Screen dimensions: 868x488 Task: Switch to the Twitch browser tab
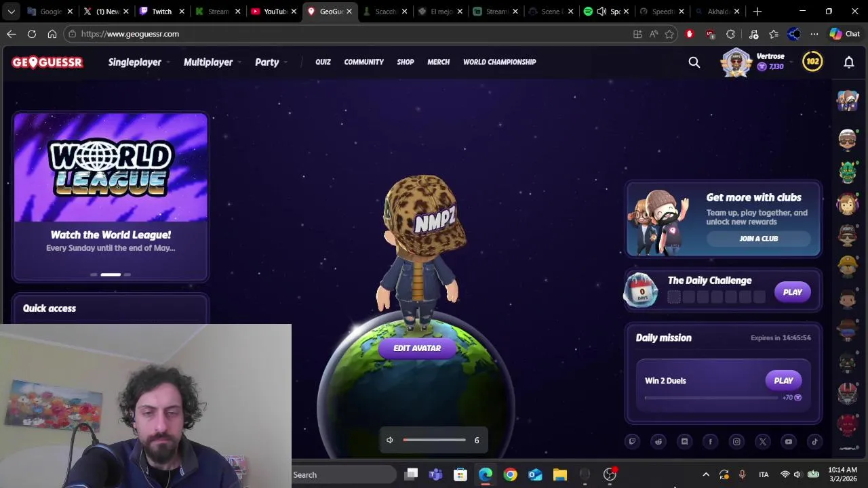pyautogui.click(x=161, y=12)
